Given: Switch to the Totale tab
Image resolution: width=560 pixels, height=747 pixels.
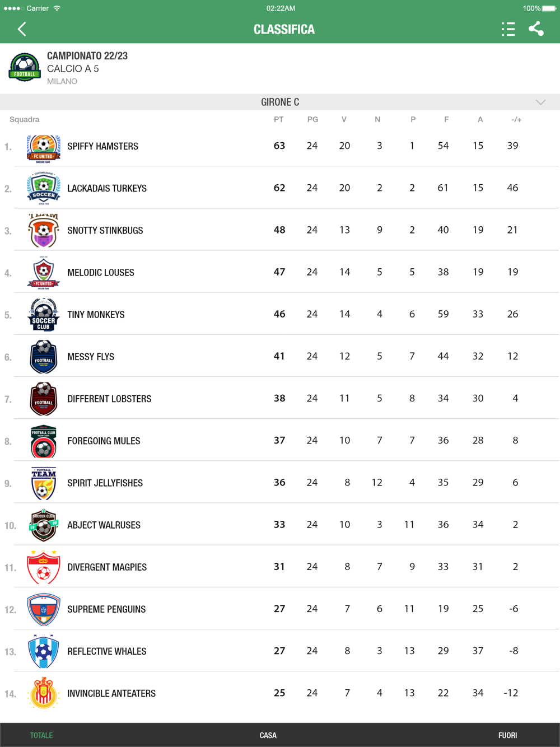Looking at the screenshot, I should [x=41, y=735].
